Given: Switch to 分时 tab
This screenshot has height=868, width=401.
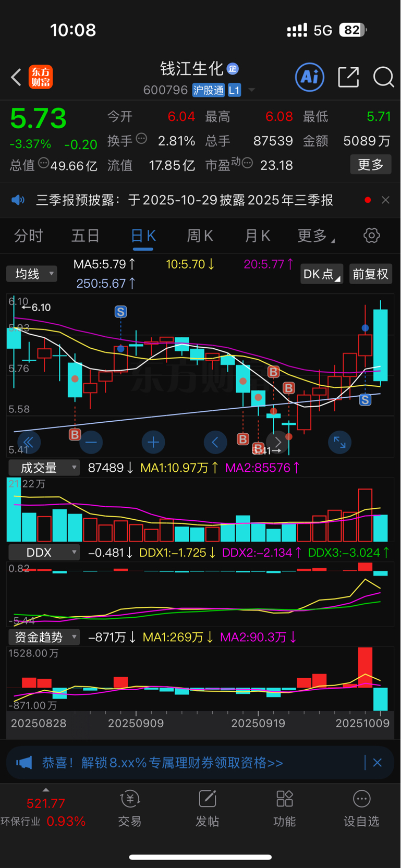Looking at the screenshot, I should [x=28, y=236].
